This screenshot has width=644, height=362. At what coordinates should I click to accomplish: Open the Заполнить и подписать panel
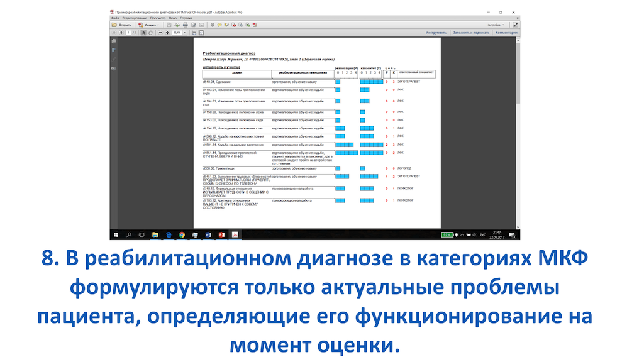(x=471, y=33)
